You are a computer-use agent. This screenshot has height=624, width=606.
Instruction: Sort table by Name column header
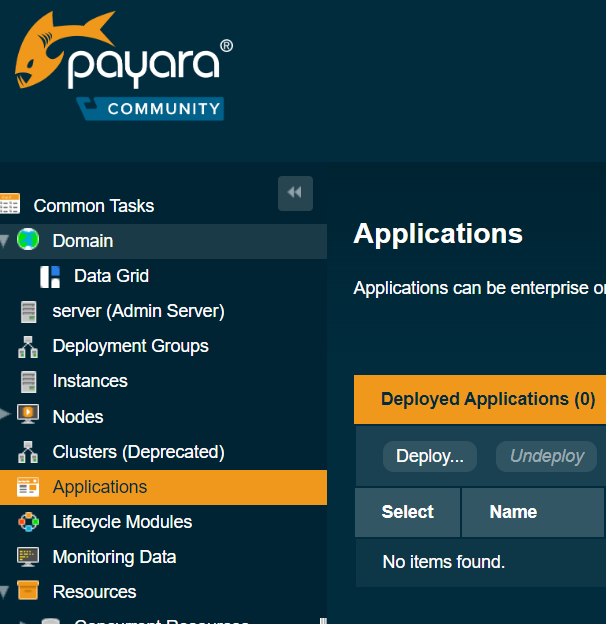coord(513,512)
